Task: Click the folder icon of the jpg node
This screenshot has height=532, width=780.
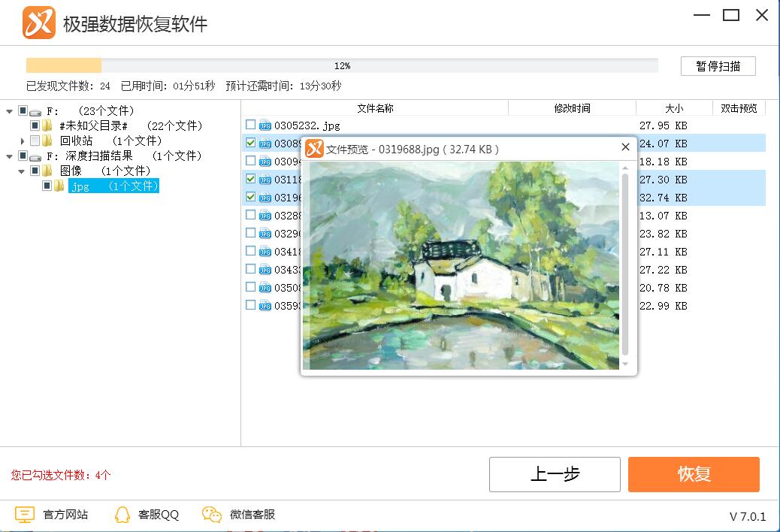Action: click(59, 186)
